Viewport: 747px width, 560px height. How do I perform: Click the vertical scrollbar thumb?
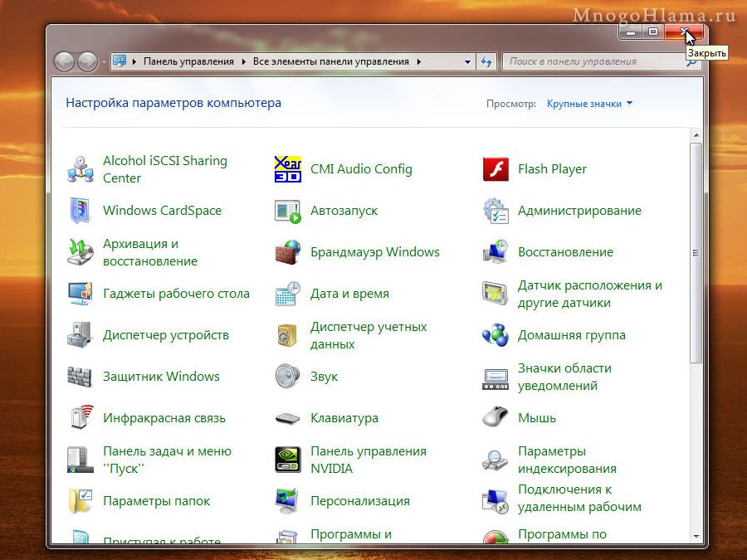pos(696,253)
